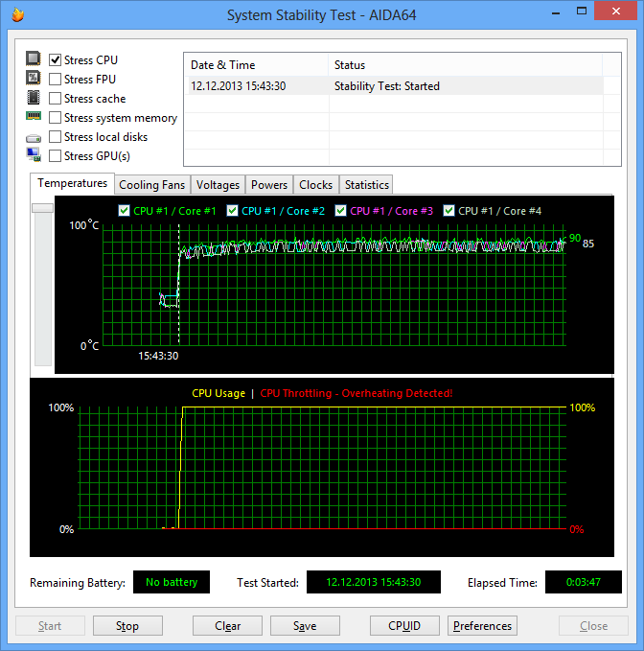Tick Stress system memory checkbox

(x=56, y=118)
